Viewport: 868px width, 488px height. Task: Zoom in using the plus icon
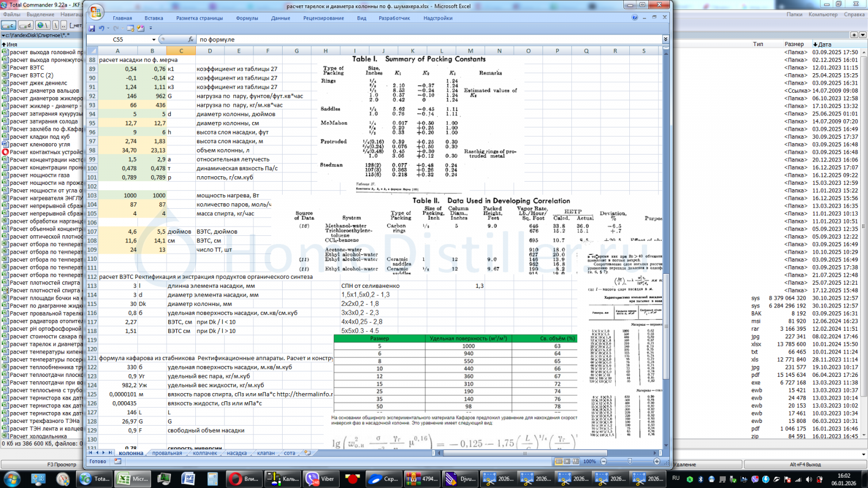pos(657,461)
